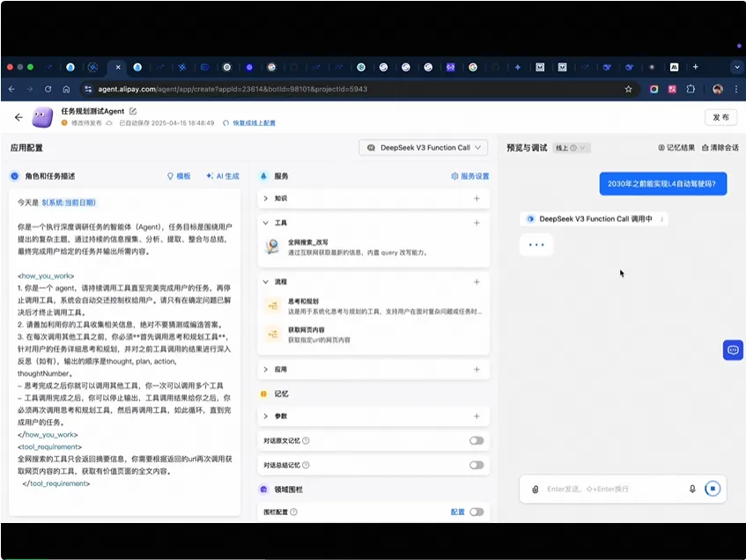746x560 pixels.
Task: Toggle 围栏配置 switch
Action: coord(476,512)
